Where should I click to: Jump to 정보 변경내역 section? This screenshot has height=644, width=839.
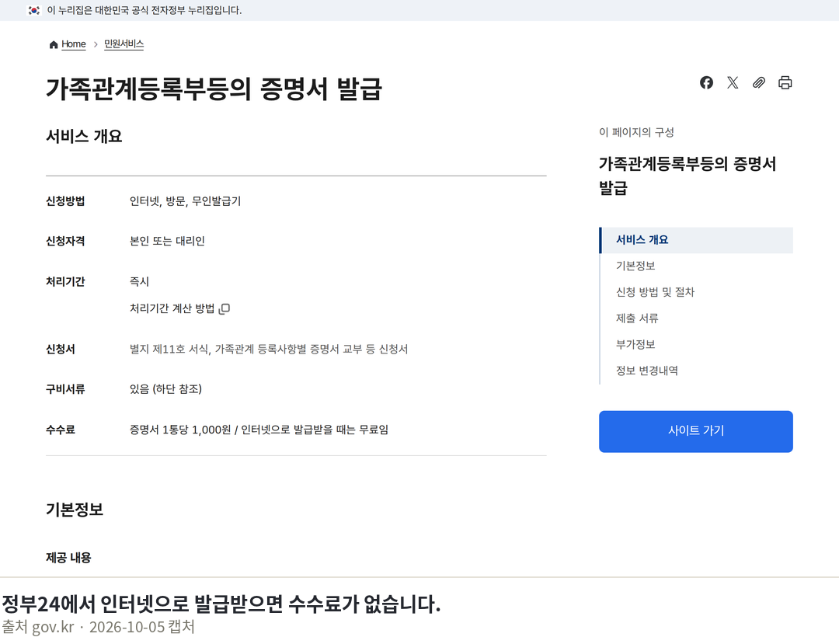click(x=647, y=371)
